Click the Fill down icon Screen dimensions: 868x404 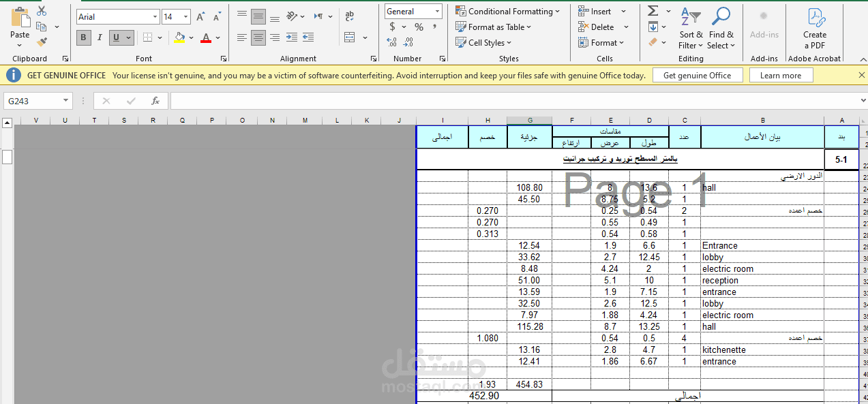(653, 27)
